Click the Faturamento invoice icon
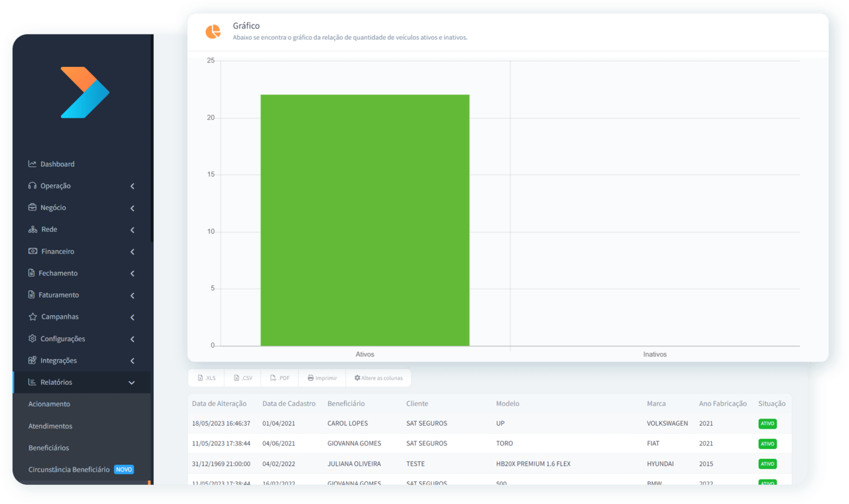The height and width of the screenshot is (504, 849). coord(31,294)
